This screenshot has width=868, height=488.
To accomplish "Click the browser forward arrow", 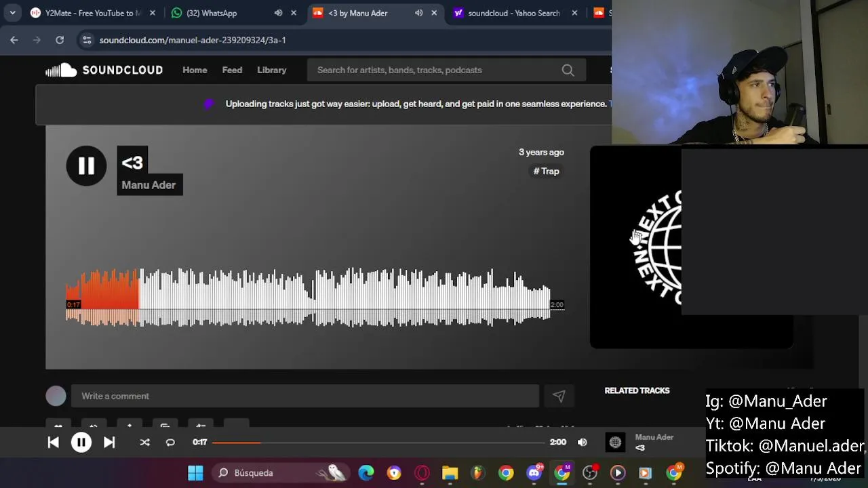I will [37, 40].
